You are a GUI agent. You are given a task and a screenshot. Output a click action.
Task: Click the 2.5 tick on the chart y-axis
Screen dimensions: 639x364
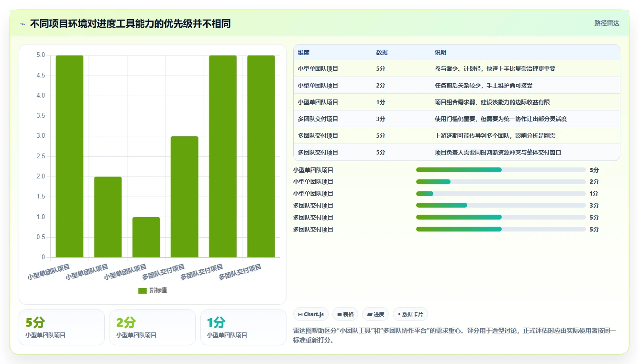41,156
